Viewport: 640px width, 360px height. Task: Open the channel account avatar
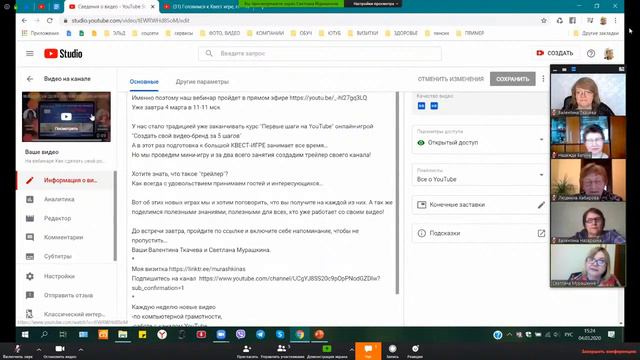(x=609, y=53)
